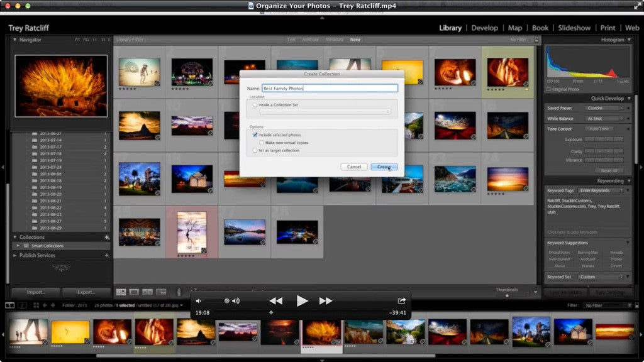
Task: Switch to the Develop module
Action: [486, 28]
